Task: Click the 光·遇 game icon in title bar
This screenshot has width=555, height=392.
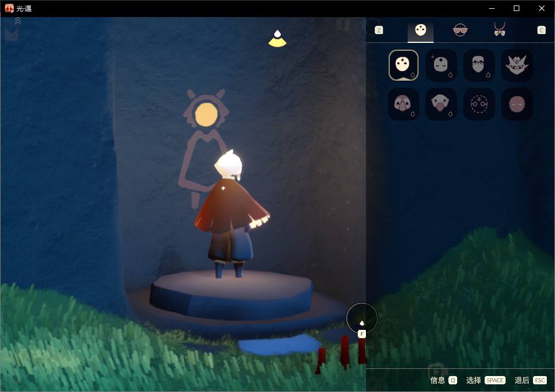Action: coord(9,8)
